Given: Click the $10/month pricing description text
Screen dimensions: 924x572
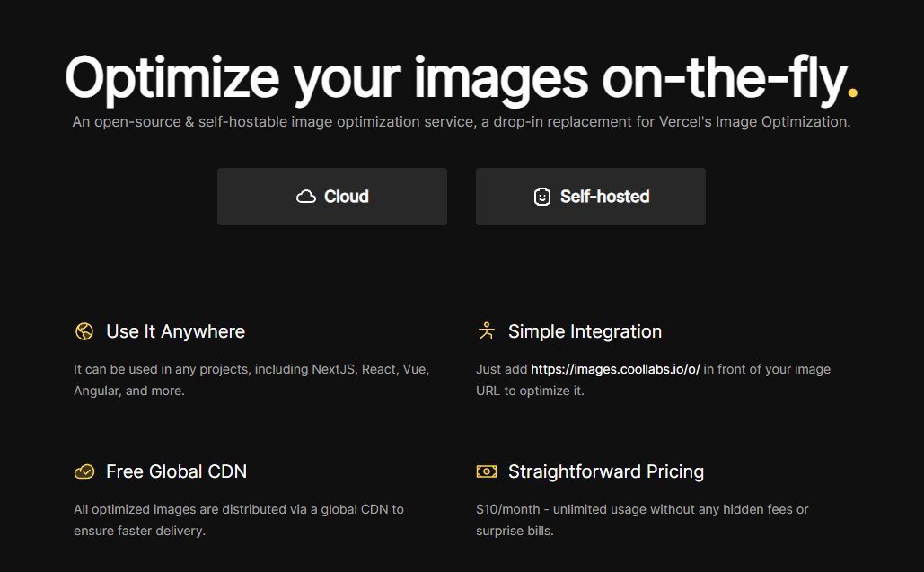Looking at the screenshot, I should [641, 519].
